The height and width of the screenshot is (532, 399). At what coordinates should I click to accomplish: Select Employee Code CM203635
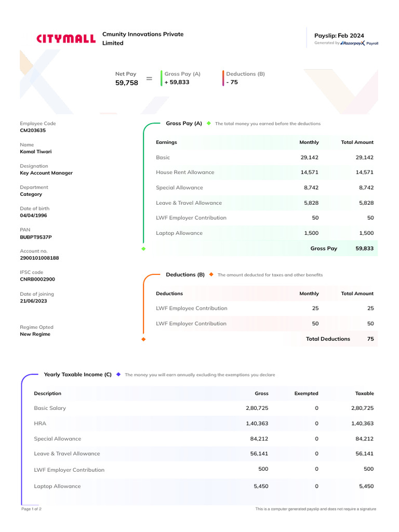click(33, 130)
